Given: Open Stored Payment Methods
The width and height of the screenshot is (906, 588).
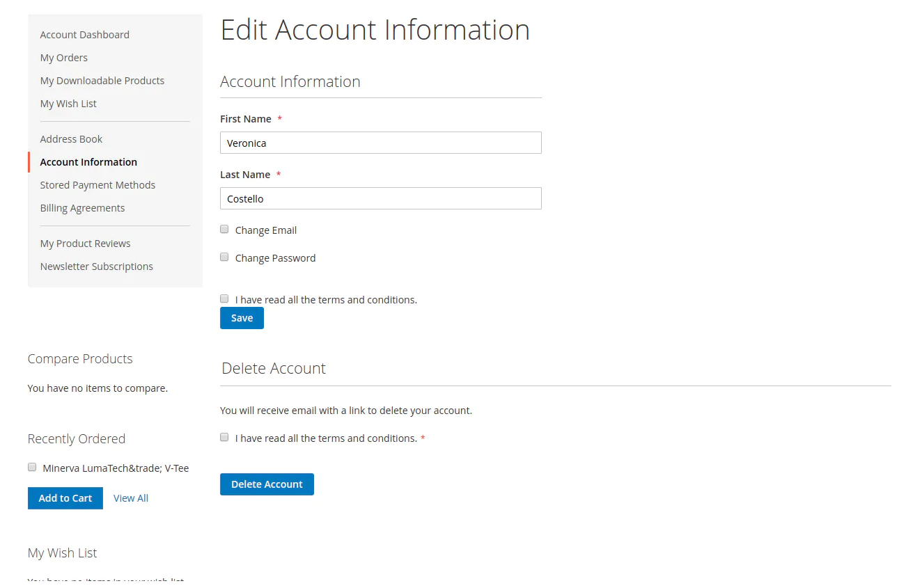Looking at the screenshot, I should (x=97, y=184).
